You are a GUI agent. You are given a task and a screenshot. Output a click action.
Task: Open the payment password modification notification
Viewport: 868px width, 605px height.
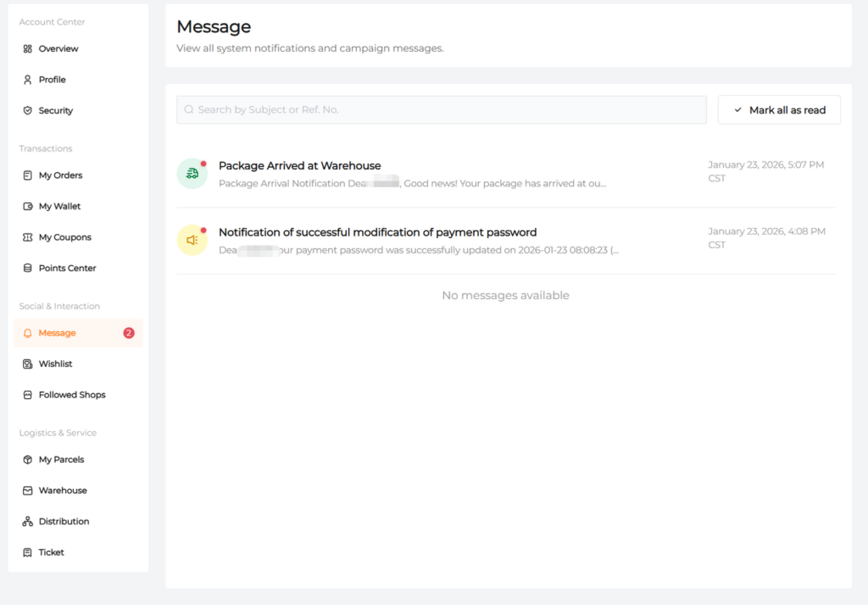(377, 232)
